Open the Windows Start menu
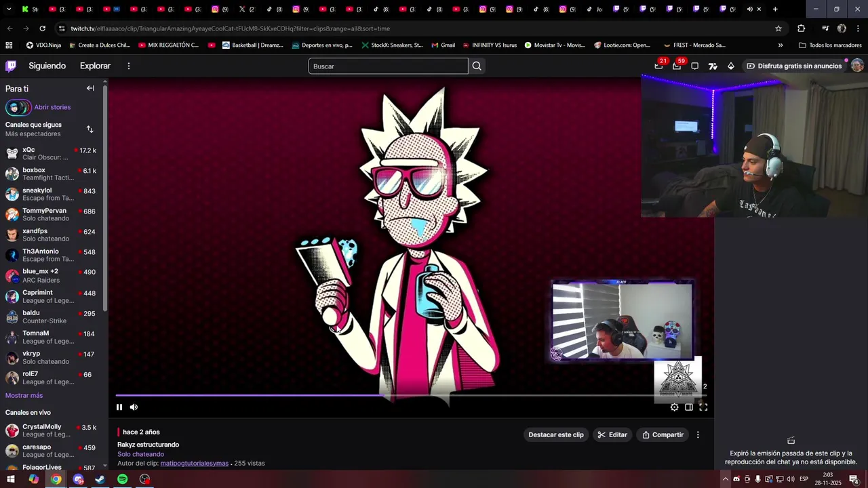Viewport: 868px width, 488px height. pos(11,479)
